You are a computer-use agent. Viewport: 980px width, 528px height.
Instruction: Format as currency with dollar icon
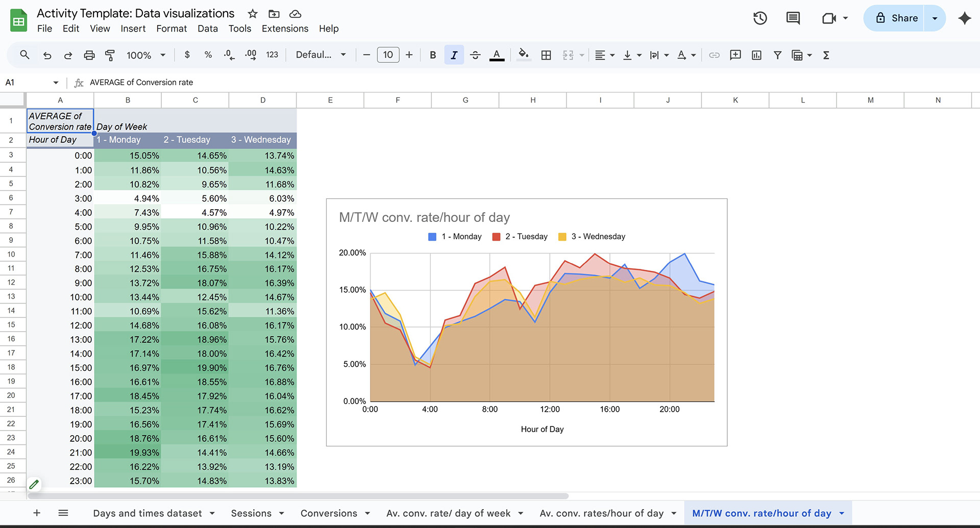click(x=187, y=55)
